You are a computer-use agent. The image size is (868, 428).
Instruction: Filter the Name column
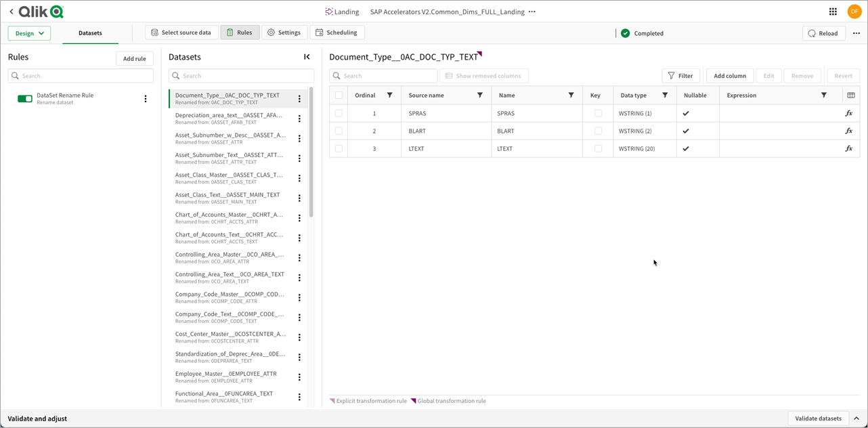[571, 95]
